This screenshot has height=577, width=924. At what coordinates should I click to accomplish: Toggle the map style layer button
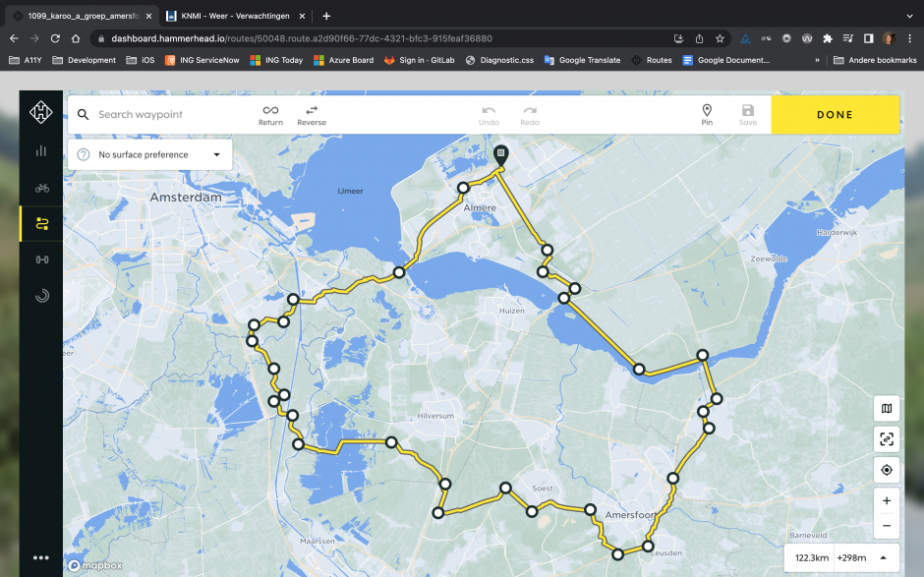click(887, 409)
